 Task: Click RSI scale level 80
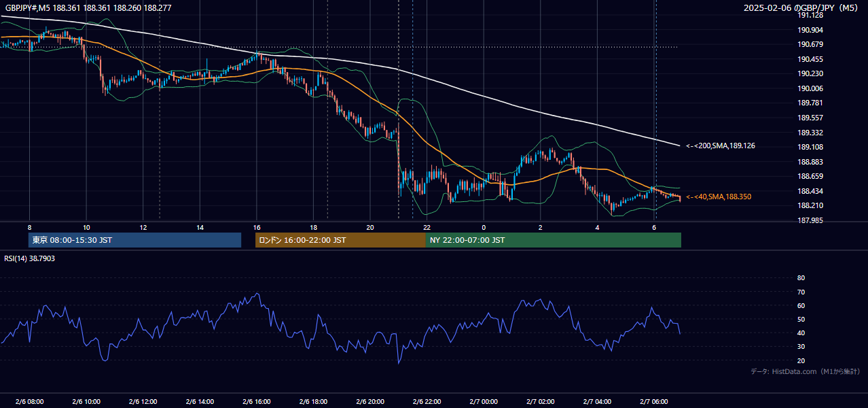coord(801,278)
